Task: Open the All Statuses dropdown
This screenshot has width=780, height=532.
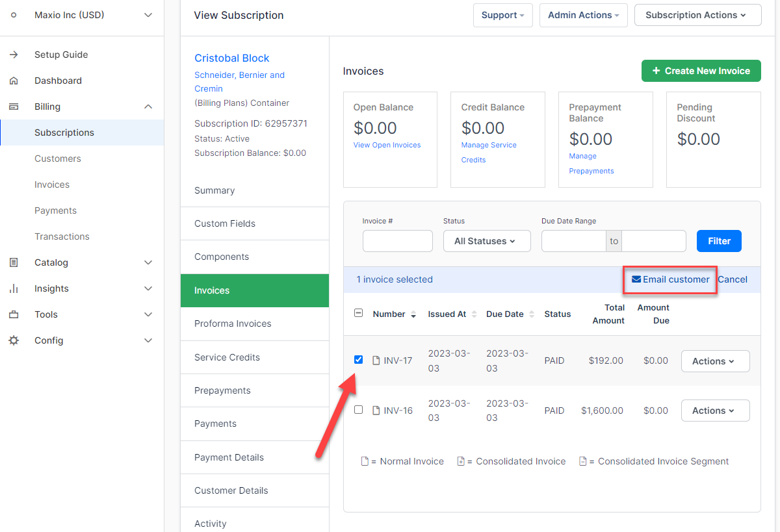Action: click(x=487, y=240)
